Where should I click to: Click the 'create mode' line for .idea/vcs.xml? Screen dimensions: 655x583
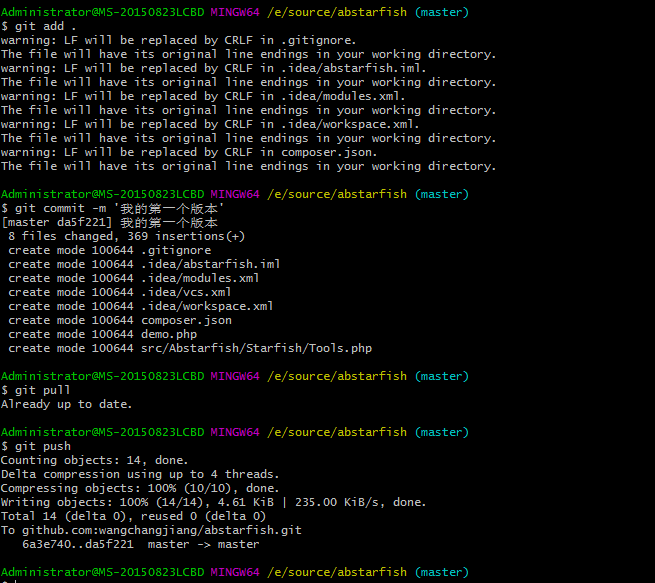pos(119,292)
